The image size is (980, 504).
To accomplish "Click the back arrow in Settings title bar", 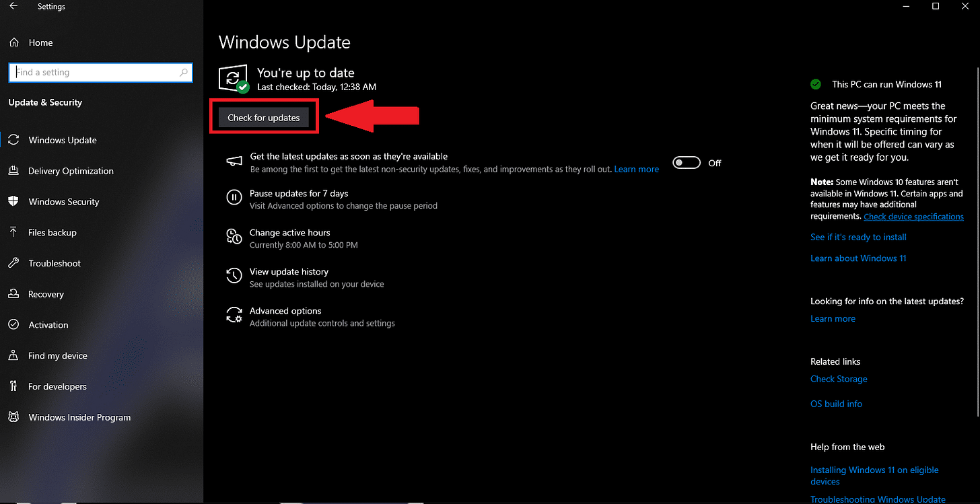I will [13, 7].
